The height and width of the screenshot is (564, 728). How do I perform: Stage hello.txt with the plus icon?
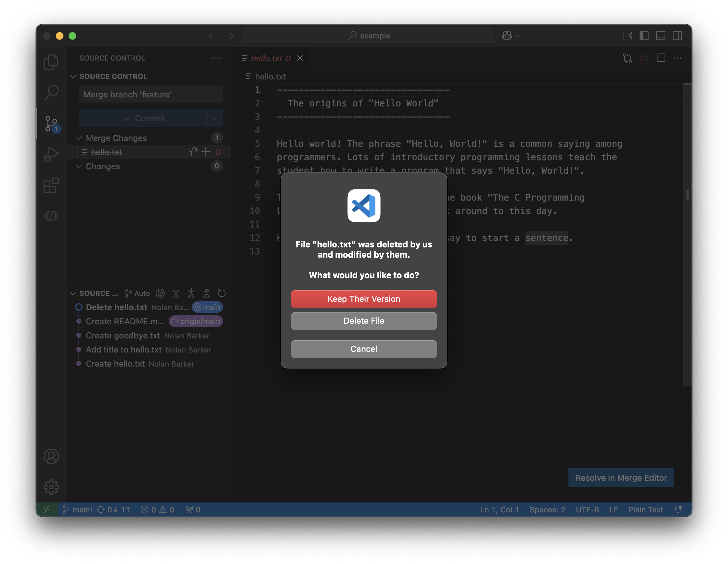point(206,152)
